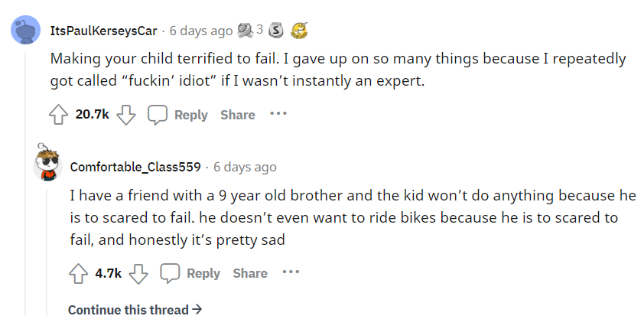This screenshot has height=316, width=644.
Task: Click the Silver award badge icon
Action: pos(279,31)
